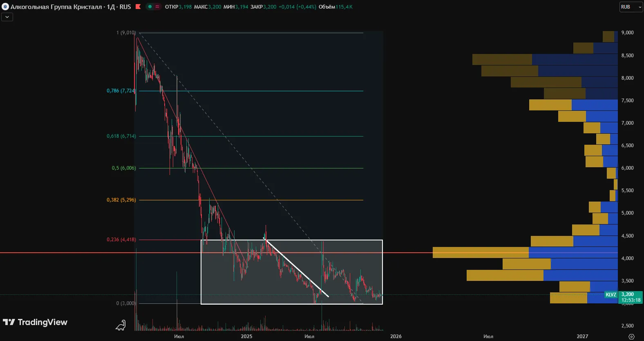Viewport: 644px width, 341px height.
Task: Open chart settings hexagon gear icon
Action: 631,337
